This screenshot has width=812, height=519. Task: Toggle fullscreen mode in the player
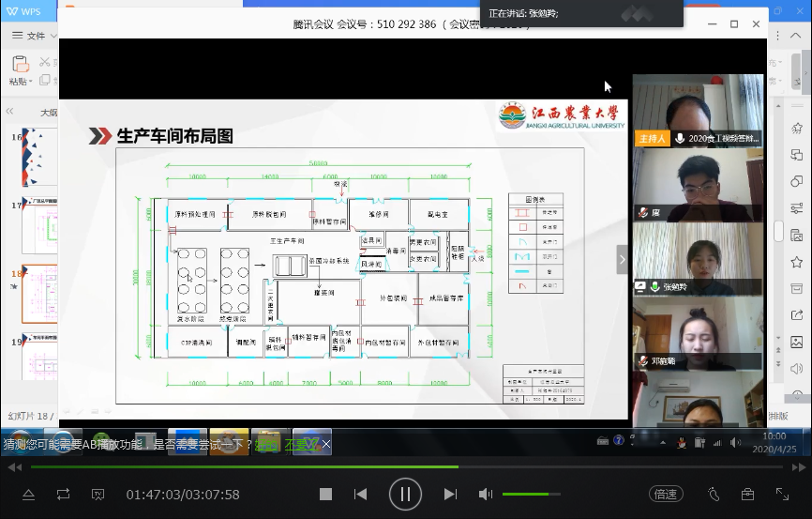[782, 494]
